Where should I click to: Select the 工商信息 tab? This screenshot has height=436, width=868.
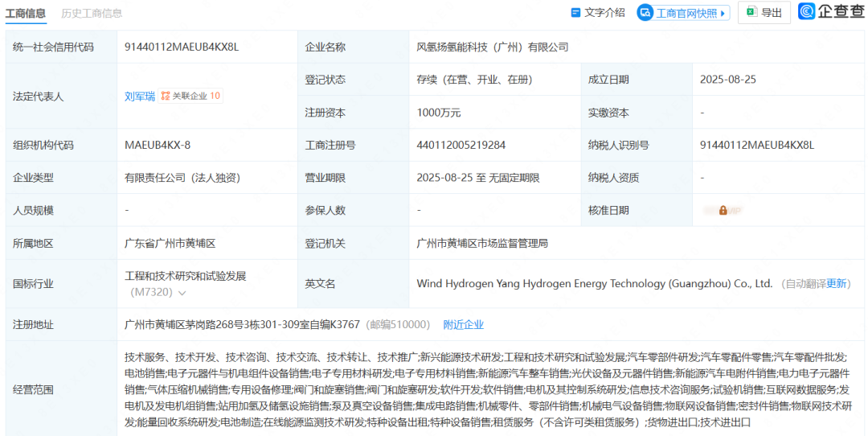25,13
